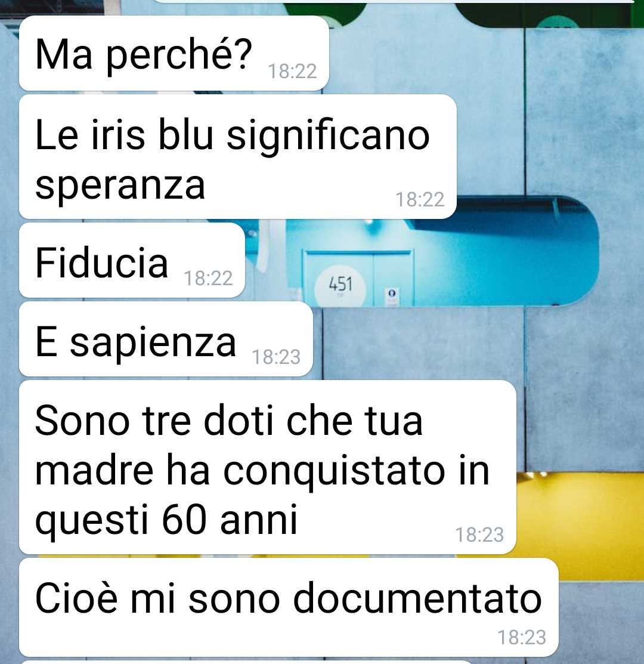Tap the word "madre" in the long message

tap(94, 470)
